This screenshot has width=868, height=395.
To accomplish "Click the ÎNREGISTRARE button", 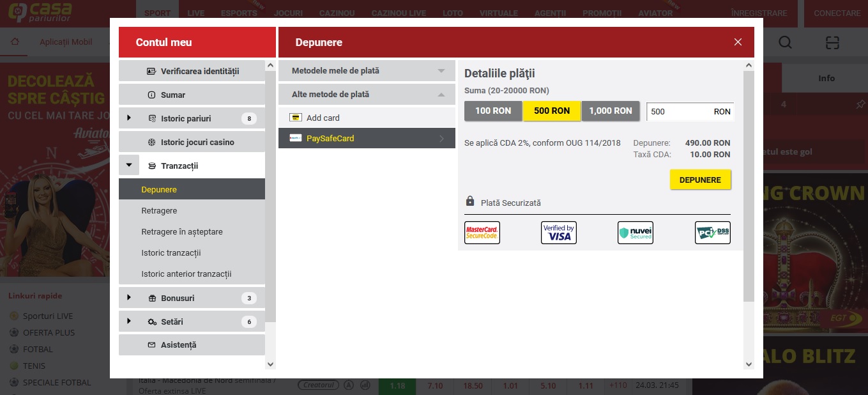I will pos(759,13).
